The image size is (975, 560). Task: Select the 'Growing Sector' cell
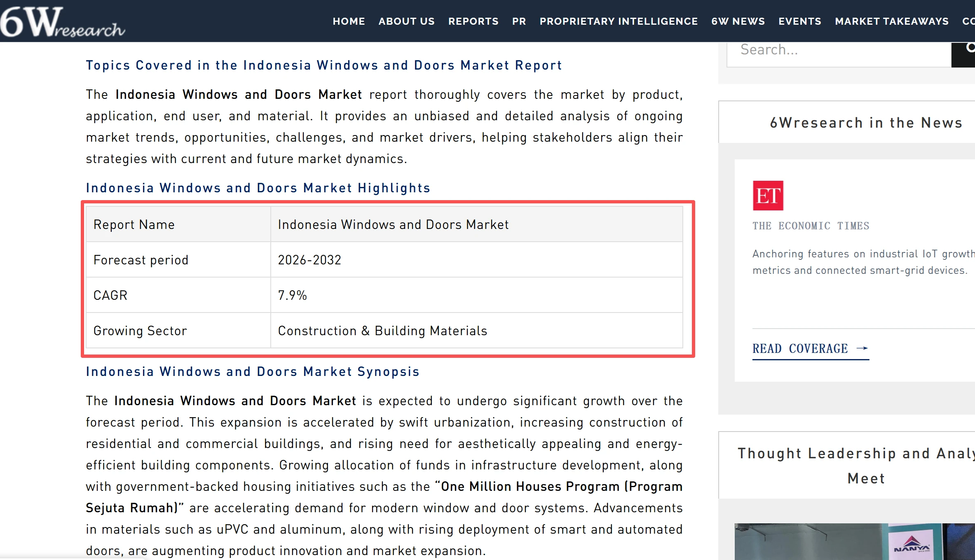click(178, 331)
